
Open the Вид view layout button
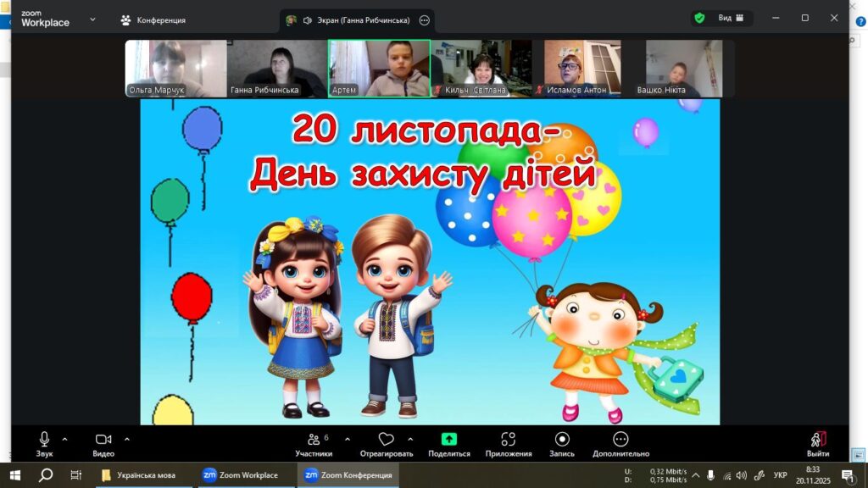(731, 18)
